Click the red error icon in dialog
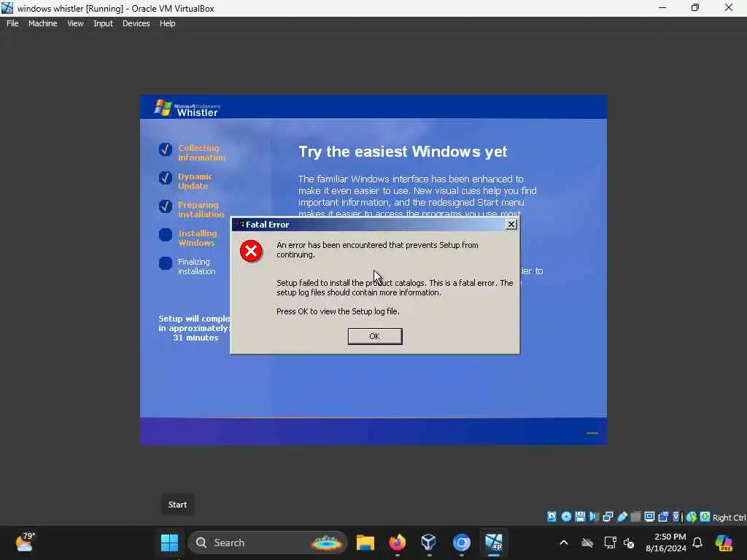This screenshot has height=560, width=747. pyautogui.click(x=251, y=251)
